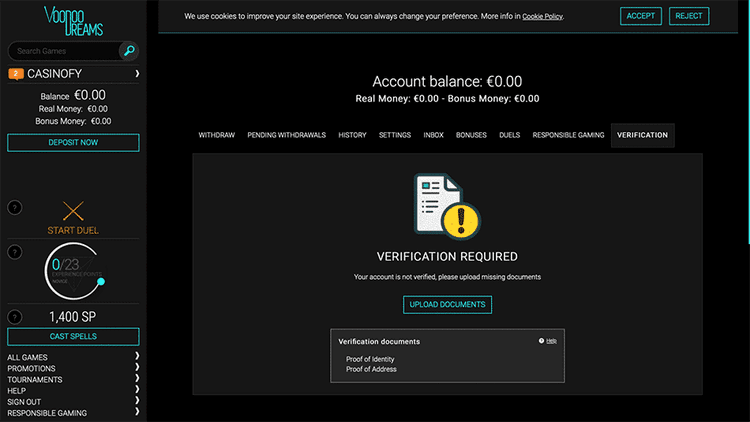Image resolution: width=750 pixels, height=422 pixels.
Task: Accept the cookie notice
Action: click(x=641, y=16)
